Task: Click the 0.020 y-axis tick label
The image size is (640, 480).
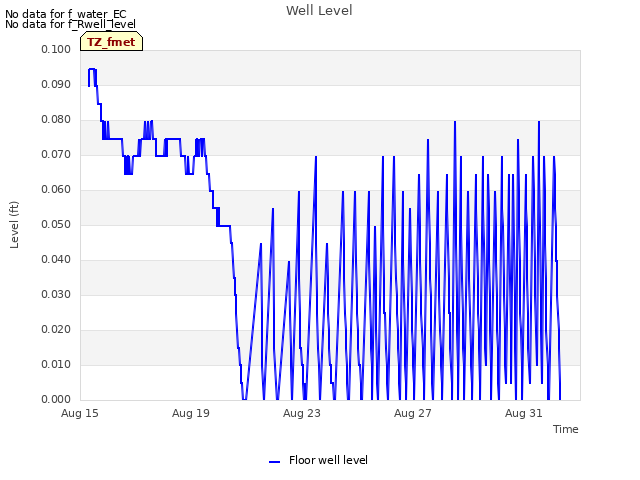Action: pyautogui.click(x=56, y=329)
